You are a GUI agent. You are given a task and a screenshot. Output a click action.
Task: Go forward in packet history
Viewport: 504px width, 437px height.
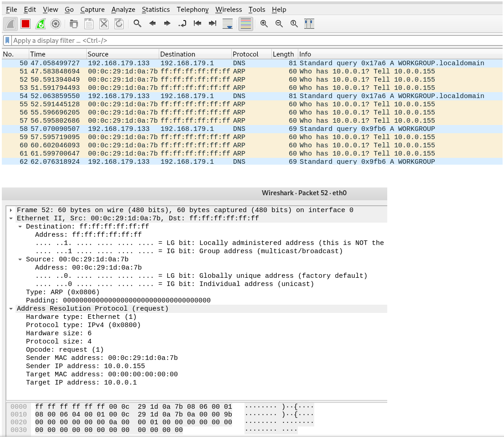coord(167,24)
